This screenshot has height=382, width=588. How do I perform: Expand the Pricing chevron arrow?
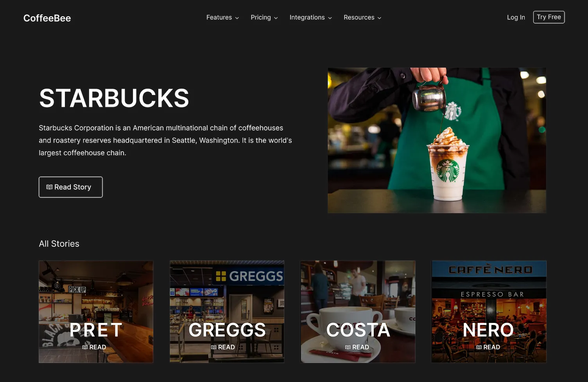[276, 18]
